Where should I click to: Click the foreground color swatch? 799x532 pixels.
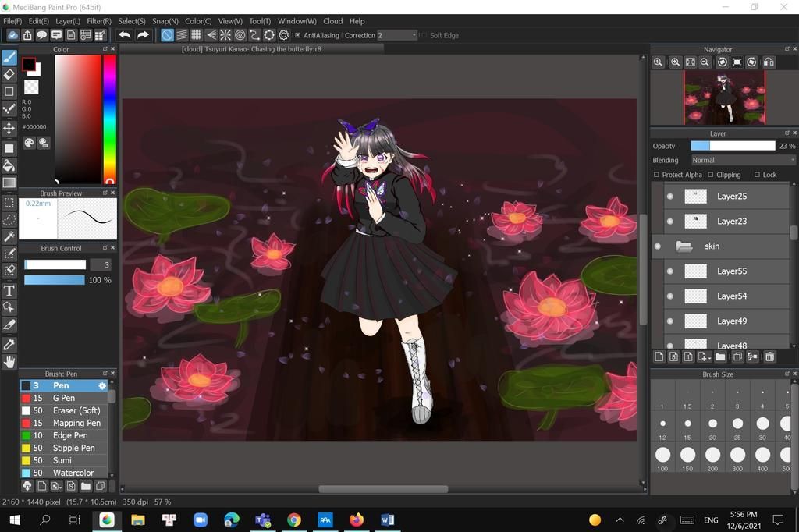pyautogui.click(x=29, y=64)
